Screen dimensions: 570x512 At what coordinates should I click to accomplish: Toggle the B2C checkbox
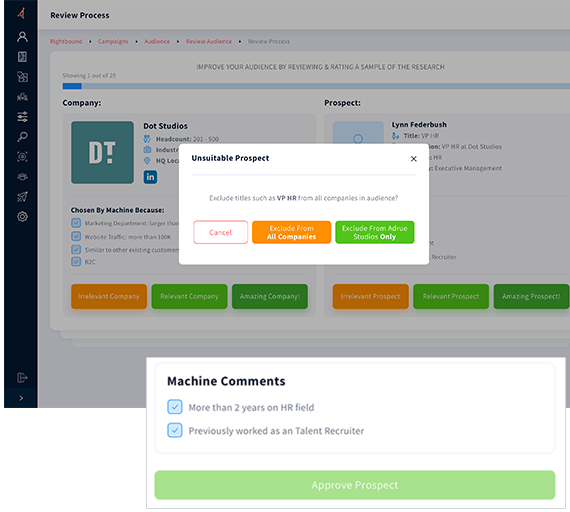pos(76,261)
